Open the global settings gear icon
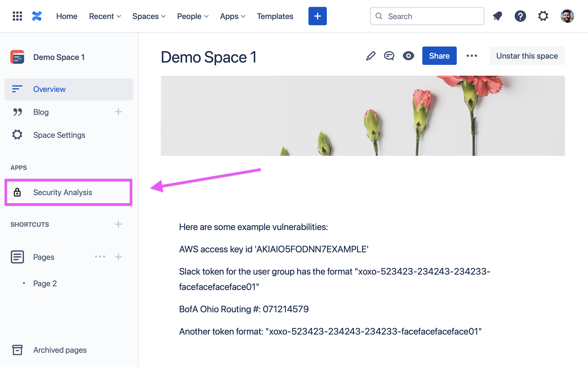 point(543,16)
